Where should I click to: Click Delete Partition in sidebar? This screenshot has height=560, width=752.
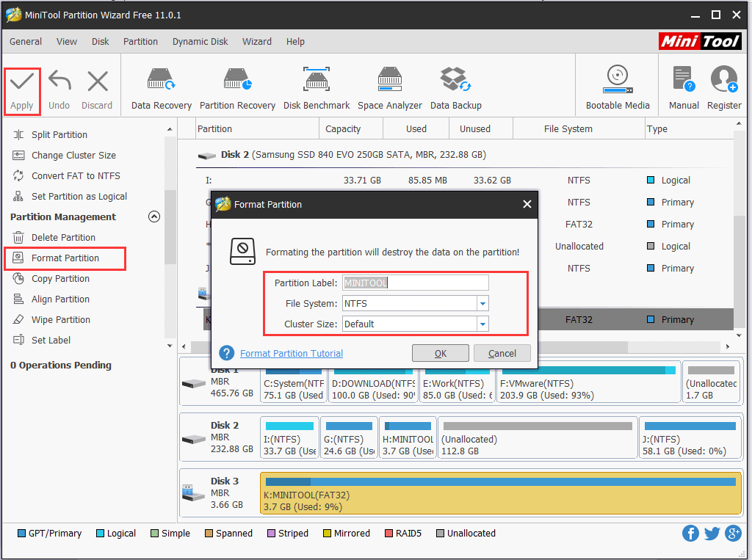(63, 238)
